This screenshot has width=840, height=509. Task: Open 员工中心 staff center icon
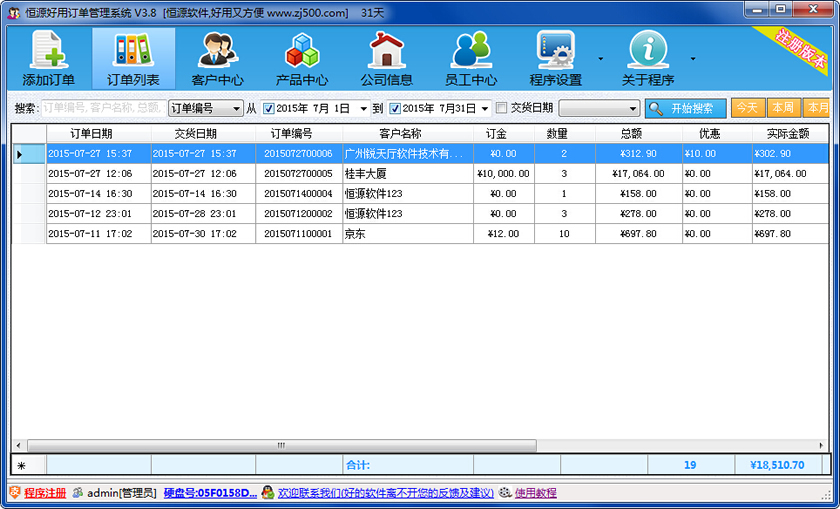470,58
